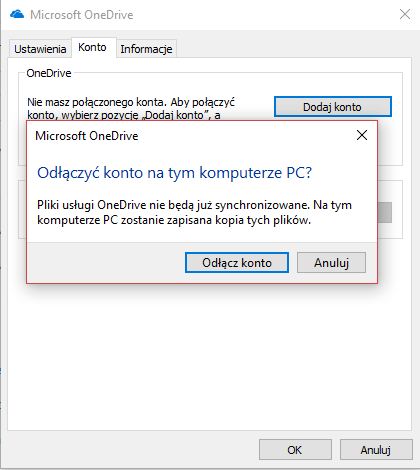Open the Informacje tab

pyautogui.click(x=146, y=49)
